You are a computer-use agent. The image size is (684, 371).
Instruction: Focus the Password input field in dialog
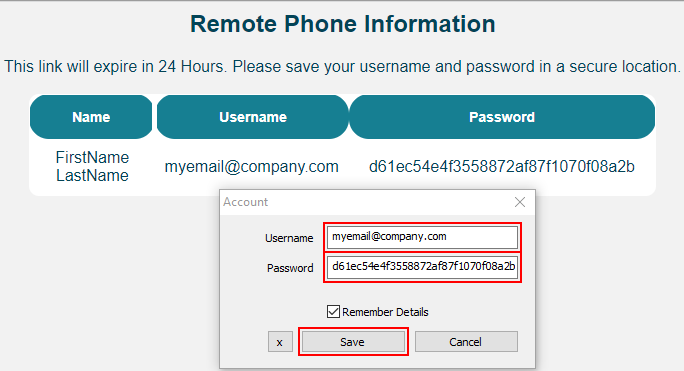[422, 267]
